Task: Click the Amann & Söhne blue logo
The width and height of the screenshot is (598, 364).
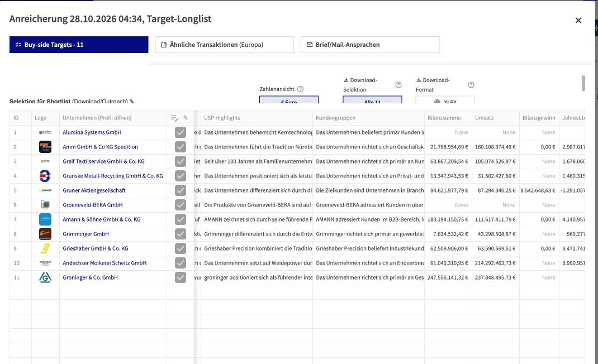Action: pos(45,219)
